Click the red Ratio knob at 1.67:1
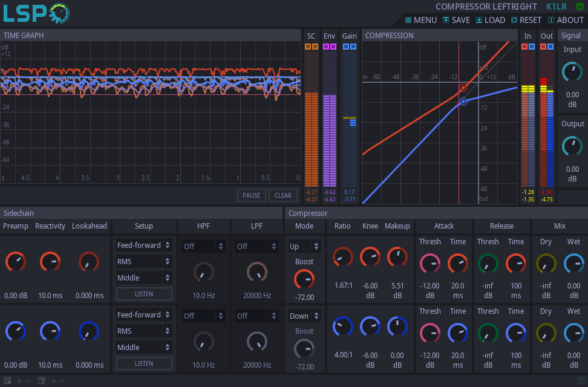The width and height of the screenshot is (588, 387). coord(343,257)
